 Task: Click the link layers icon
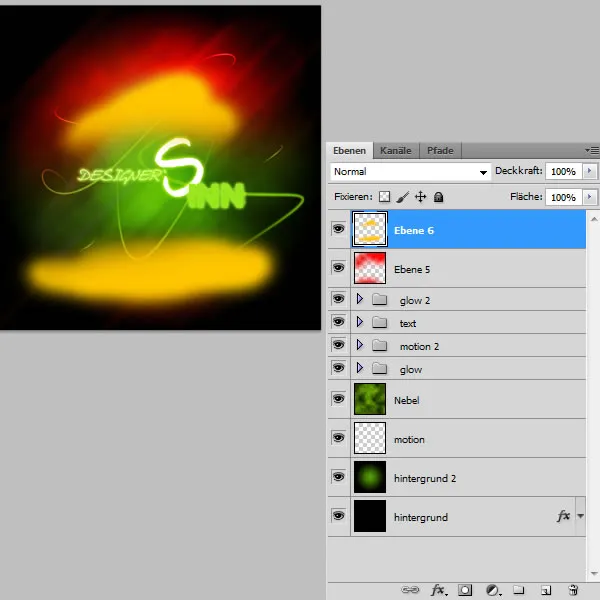pos(410,590)
